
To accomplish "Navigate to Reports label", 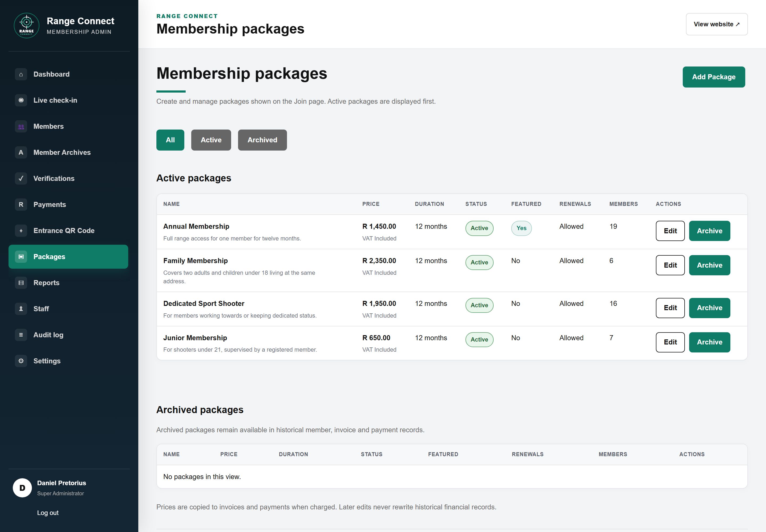I will 46,283.
